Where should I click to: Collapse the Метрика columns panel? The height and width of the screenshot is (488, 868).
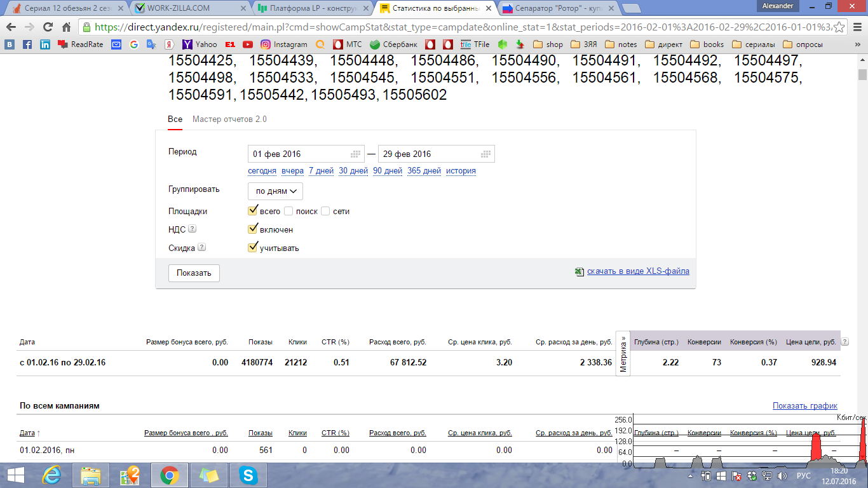(x=623, y=354)
